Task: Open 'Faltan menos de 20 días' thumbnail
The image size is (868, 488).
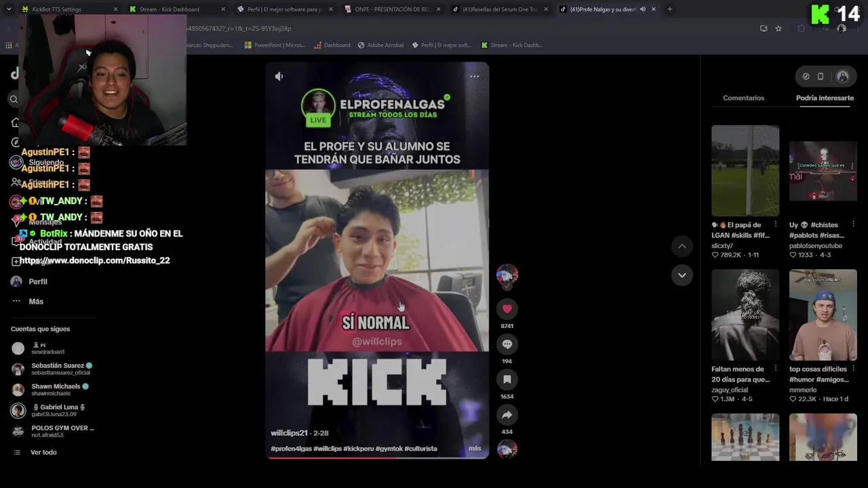Action: 745,315
